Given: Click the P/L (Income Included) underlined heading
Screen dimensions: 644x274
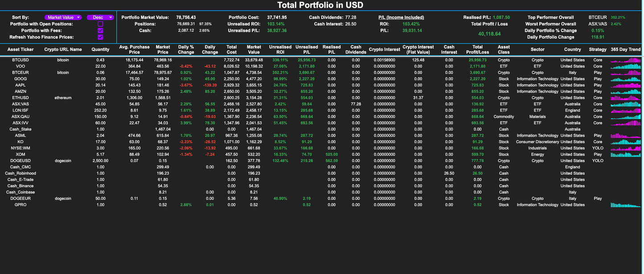Looking at the screenshot, I should pos(401,17).
